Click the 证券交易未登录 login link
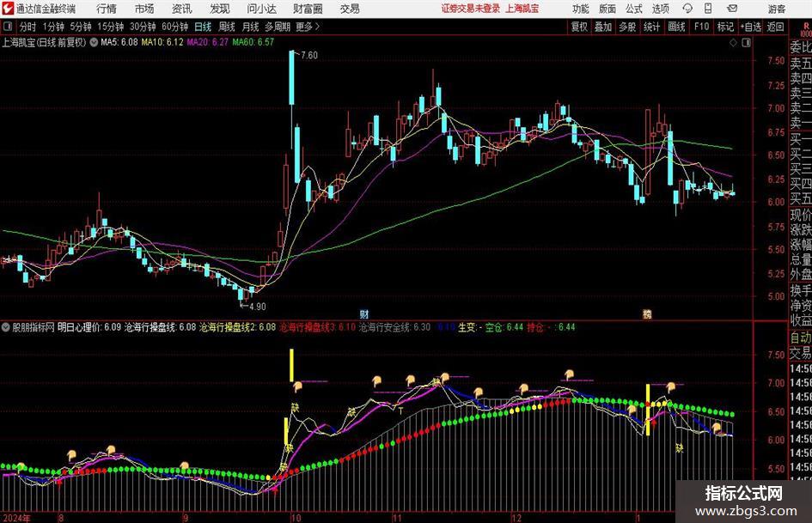The image size is (812, 523). (471, 9)
